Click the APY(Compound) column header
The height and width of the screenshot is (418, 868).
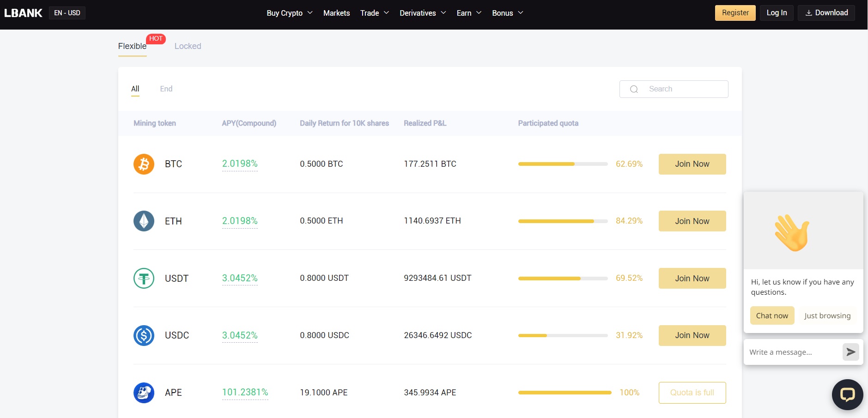[x=249, y=123]
